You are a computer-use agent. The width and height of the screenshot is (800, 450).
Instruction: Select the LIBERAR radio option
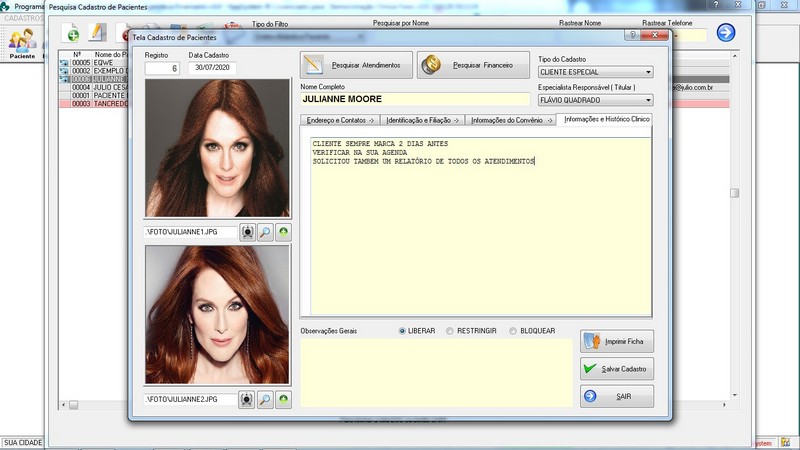(402, 331)
